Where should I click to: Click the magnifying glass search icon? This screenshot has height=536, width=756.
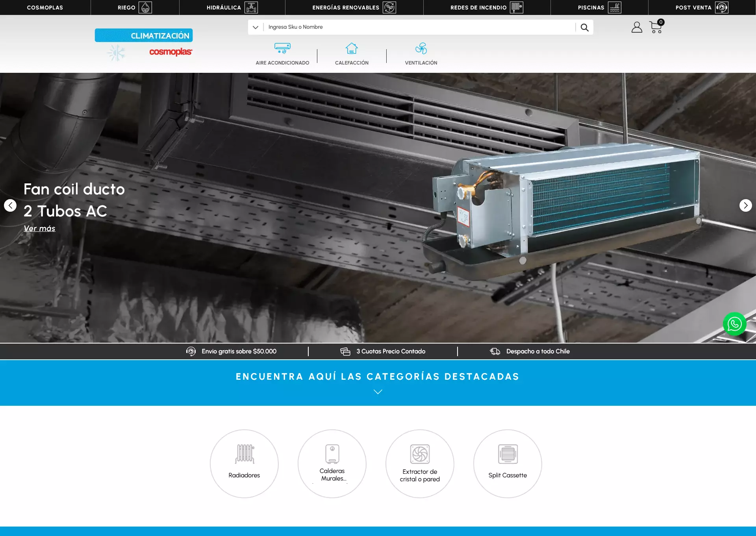tap(584, 27)
